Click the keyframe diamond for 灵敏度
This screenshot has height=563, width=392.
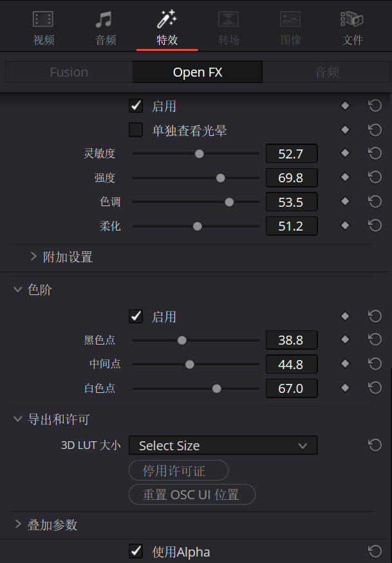click(345, 153)
